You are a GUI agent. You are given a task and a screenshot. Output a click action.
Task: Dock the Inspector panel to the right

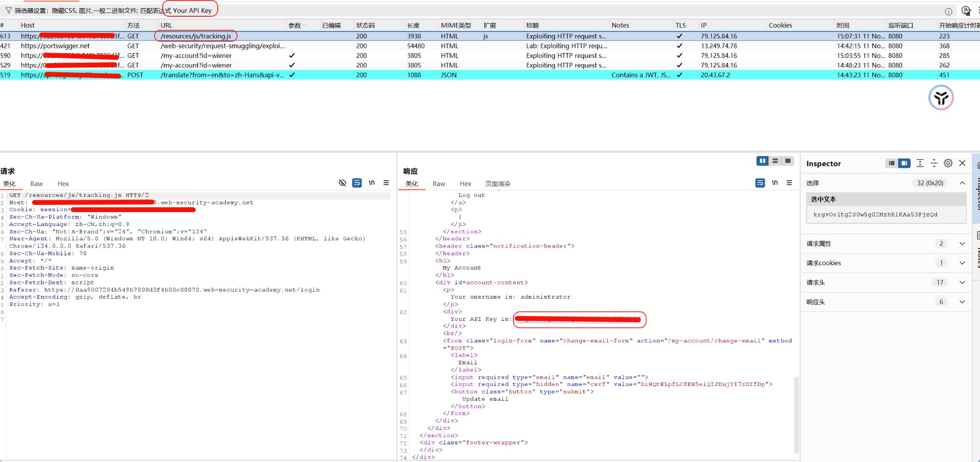coord(904,163)
